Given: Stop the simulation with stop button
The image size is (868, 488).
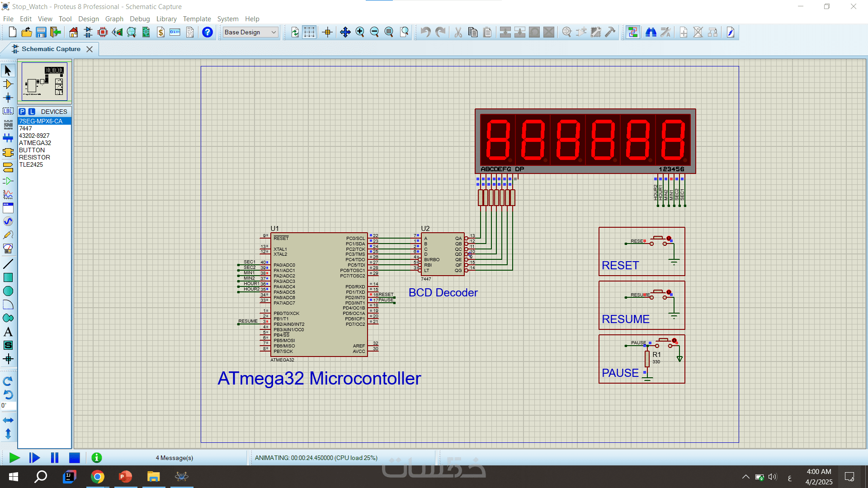Looking at the screenshot, I should [75, 458].
